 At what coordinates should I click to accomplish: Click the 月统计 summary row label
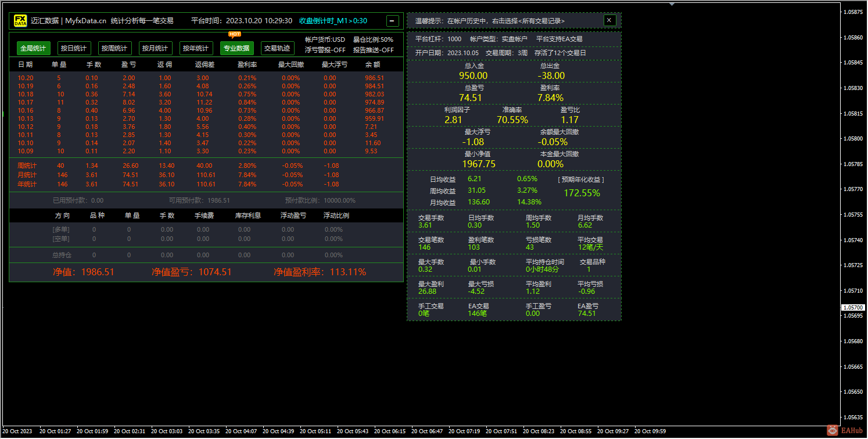click(x=27, y=175)
